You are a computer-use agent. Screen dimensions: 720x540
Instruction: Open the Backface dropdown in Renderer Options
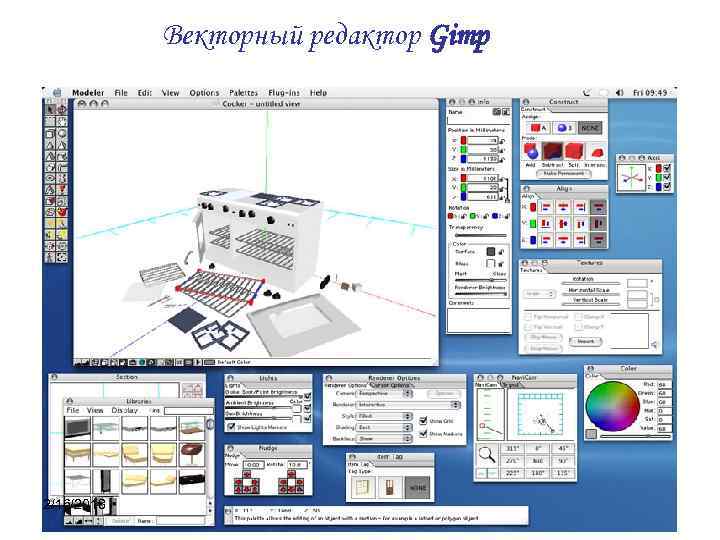coord(384,439)
